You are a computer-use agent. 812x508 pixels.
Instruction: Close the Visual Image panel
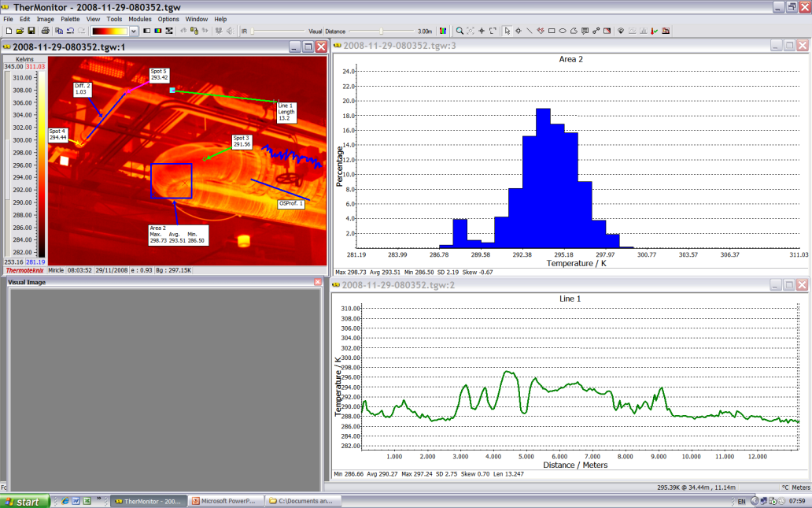[318, 282]
